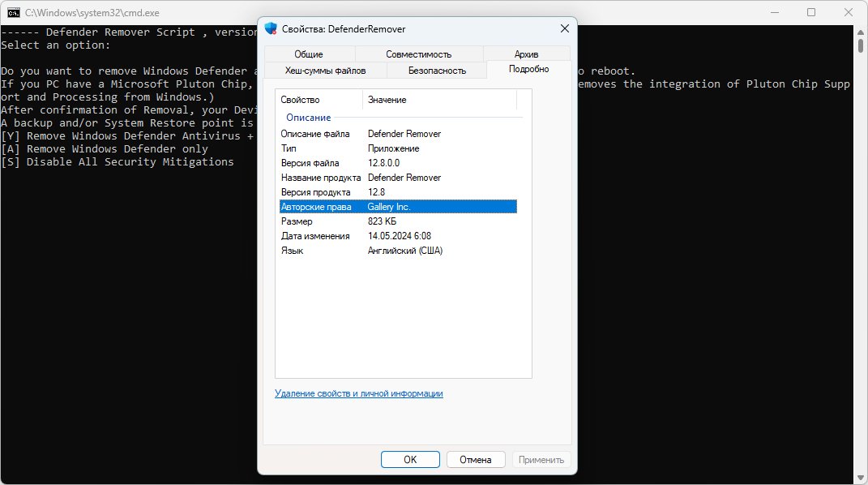Click the Значение column header
Viewport: 868px width, 485px height.
[439, 100]
